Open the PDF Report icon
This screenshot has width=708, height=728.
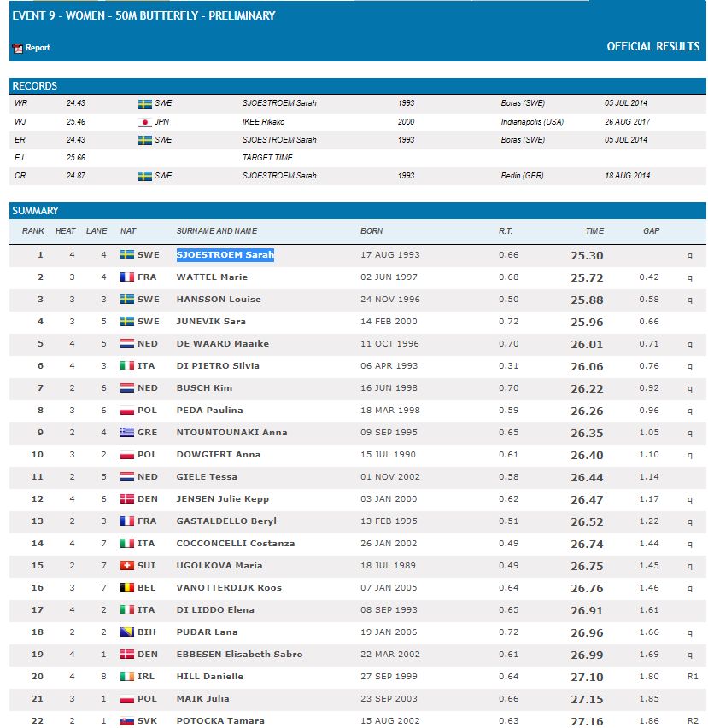[17, 49]
